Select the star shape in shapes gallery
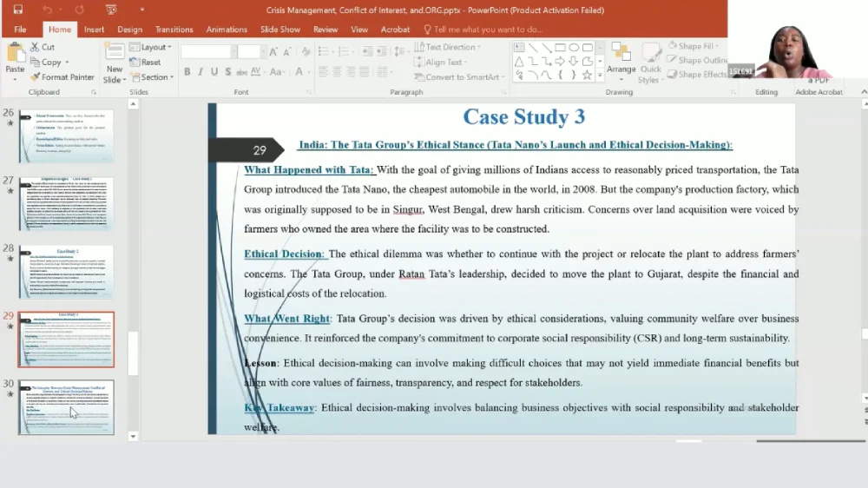This screenshot has height=488, width=868. point(587,75)
